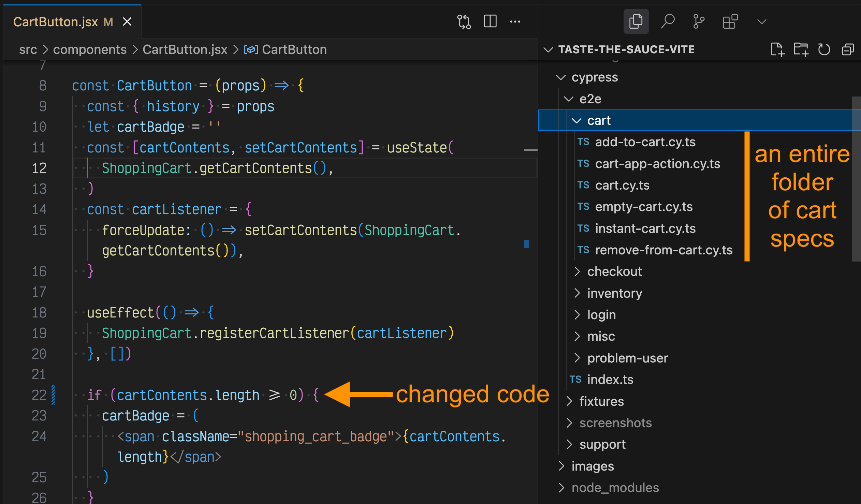Image resolution: width=861 pixels, height=504 pixels.
Task: Create a new folder in explorer
Action: [801, 49]
